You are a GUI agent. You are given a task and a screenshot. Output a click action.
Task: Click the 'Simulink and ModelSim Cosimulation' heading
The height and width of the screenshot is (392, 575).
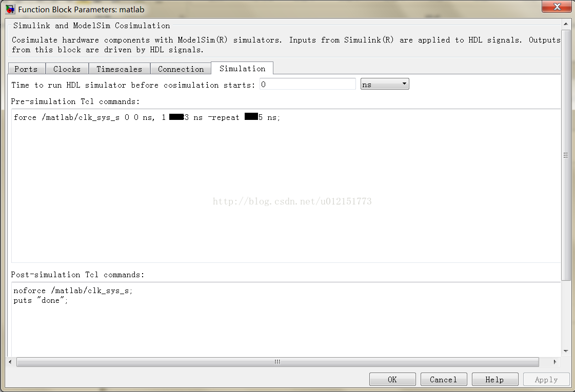click(92, 26)
